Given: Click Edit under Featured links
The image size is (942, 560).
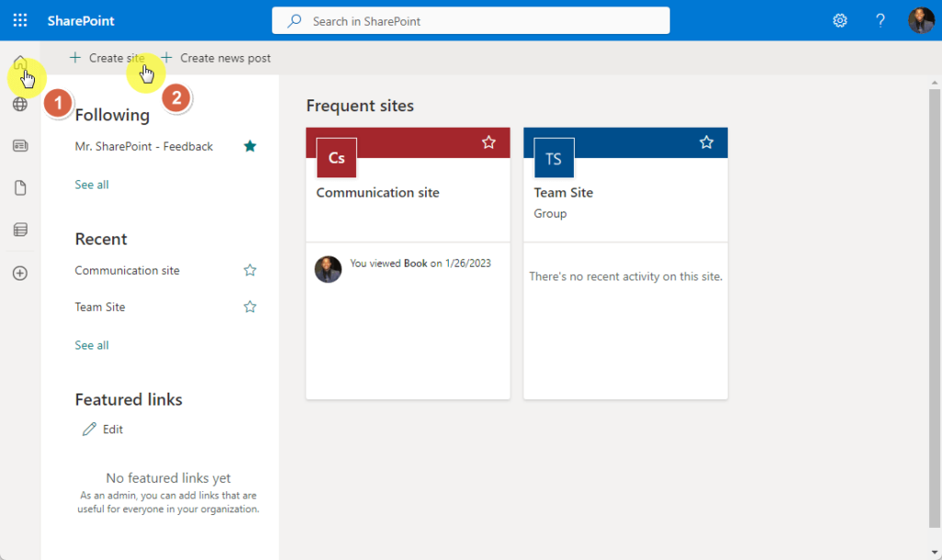Looking at the screenshot, I should [x=103, y=429].
